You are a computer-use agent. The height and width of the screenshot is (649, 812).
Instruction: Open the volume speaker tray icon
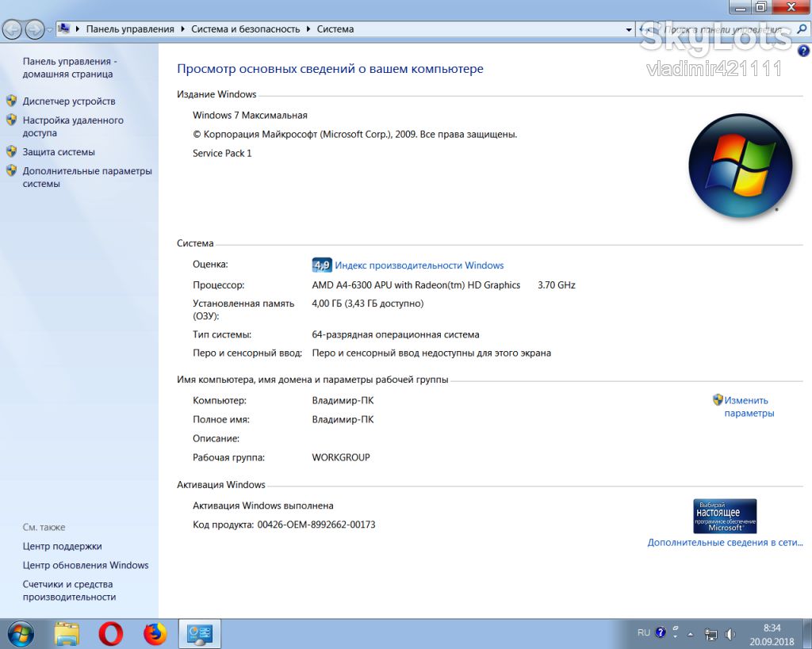(730, 634)
